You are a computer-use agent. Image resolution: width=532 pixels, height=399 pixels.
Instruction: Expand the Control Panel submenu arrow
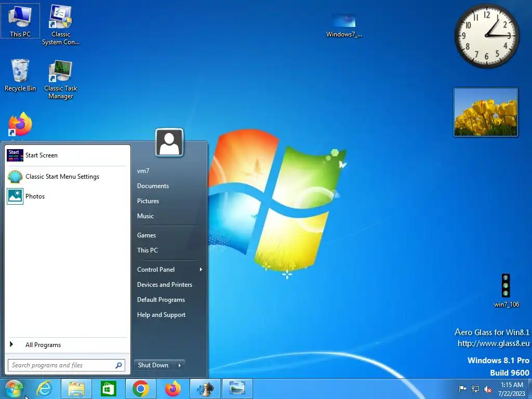201,270
